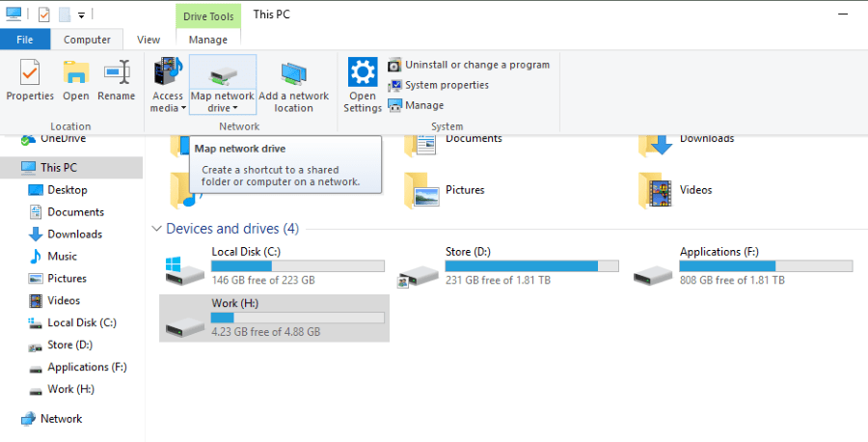The width and height of the screenshot is (868, 442).
Task: Click '4.23 GB free of 4.88 GB' text
Action: pyautogui.click(x=266, y=332)
